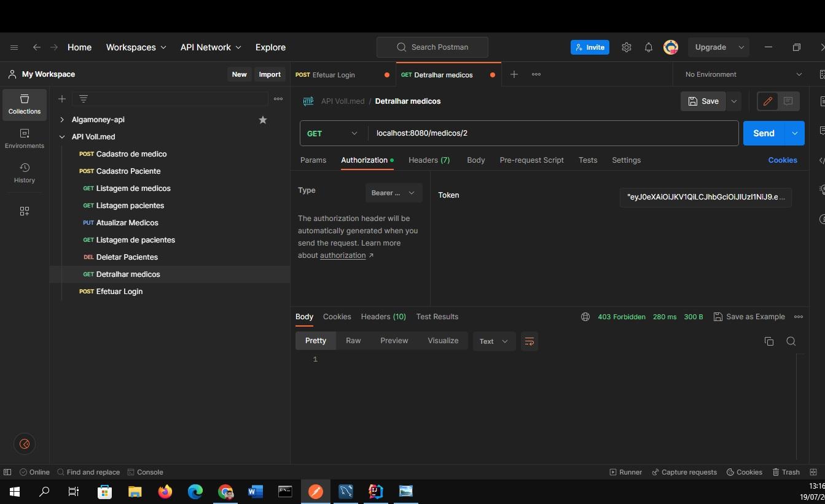Screen dimensions: 825x504
Task: Open the notifications bell
Action: [649, 47]
